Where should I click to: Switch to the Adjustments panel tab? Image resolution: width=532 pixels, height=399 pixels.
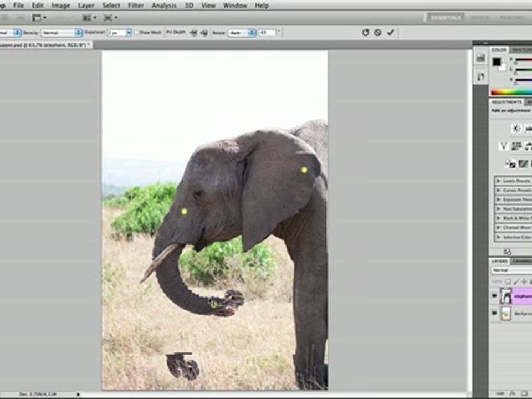tap(506, 102)
